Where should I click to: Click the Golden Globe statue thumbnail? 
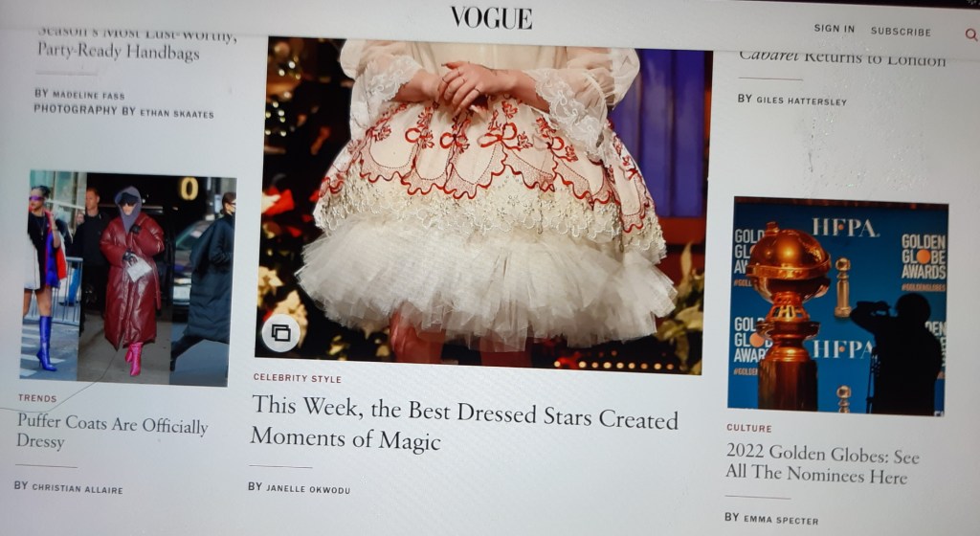point(838,306)
